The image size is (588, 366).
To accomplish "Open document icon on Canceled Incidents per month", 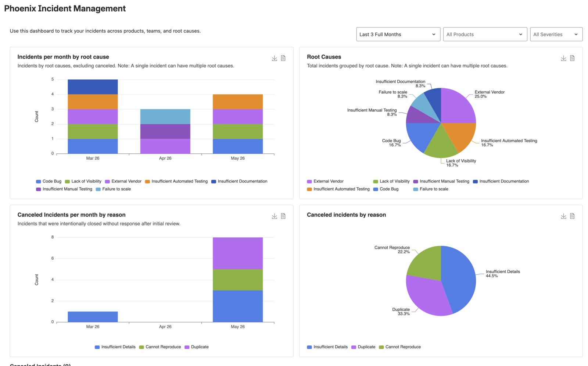I will click(283, 216).
